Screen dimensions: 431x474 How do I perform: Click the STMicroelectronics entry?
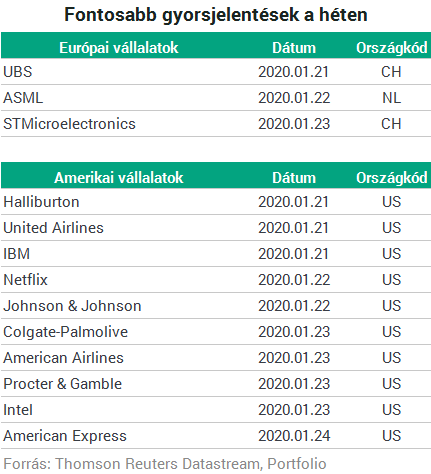pos(69,124)
